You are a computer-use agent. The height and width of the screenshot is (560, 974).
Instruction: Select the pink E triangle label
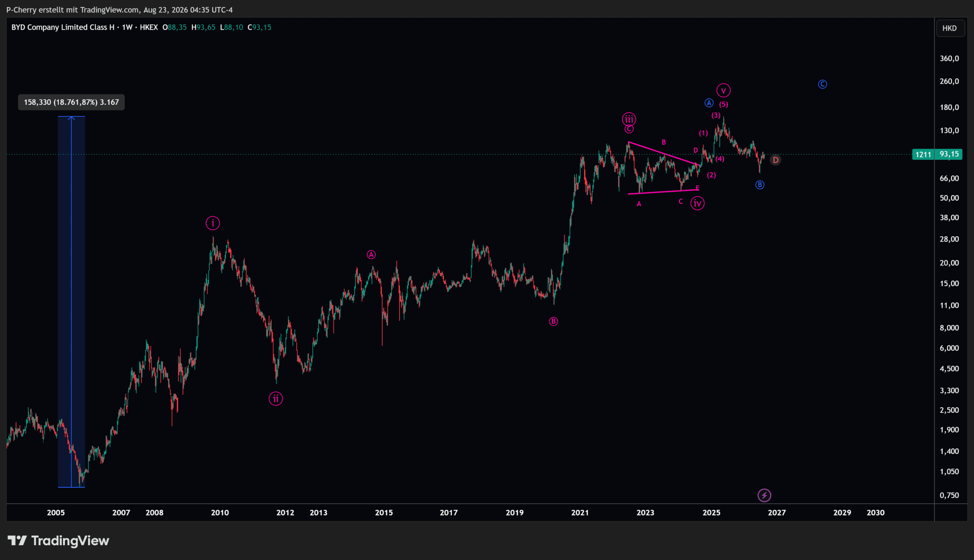(x=697, y=188)
